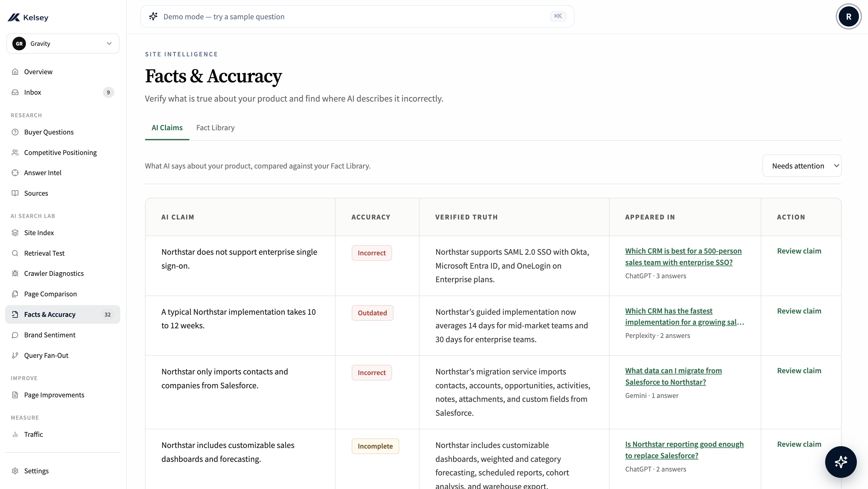Switch to the AI Claims tab

(x=167, y=128)
